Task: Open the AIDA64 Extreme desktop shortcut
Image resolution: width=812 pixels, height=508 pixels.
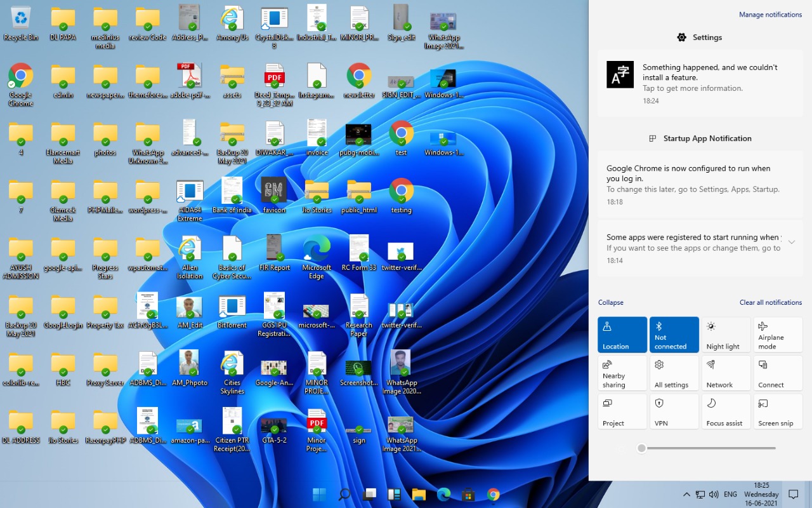Action: point(190,196)
